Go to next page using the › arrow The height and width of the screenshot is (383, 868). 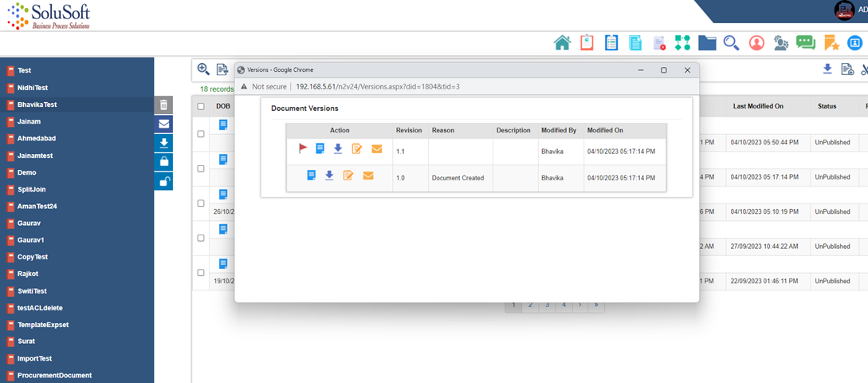coord(579,305)
